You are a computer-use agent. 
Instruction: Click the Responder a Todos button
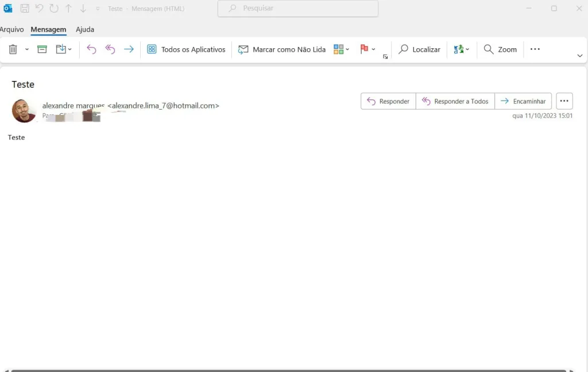pos(455,101)
